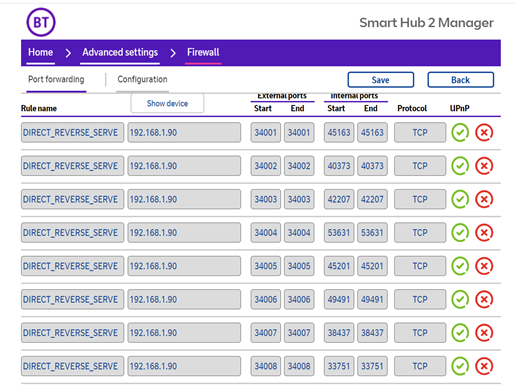The width and height of the screenshot is (515, 389).
Task: Open Advanced settings breadcrumb link
Action: [x=120, y=52]
